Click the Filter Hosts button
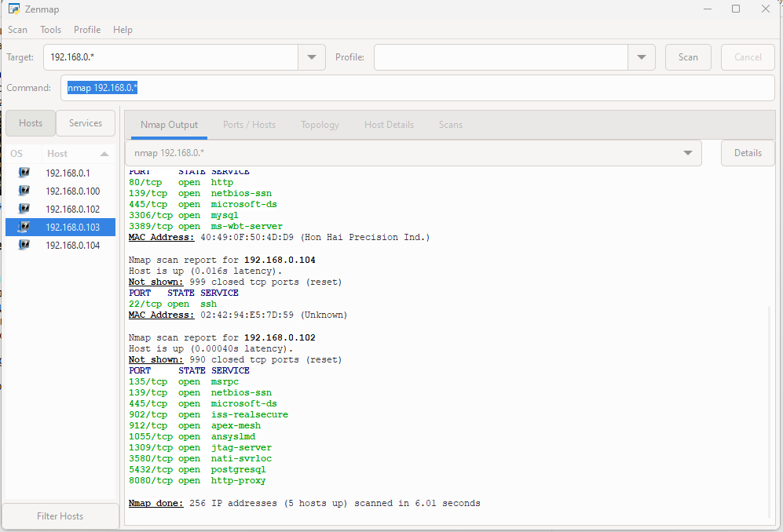Viewport: 783px width, 532px height. pos(60,516)
